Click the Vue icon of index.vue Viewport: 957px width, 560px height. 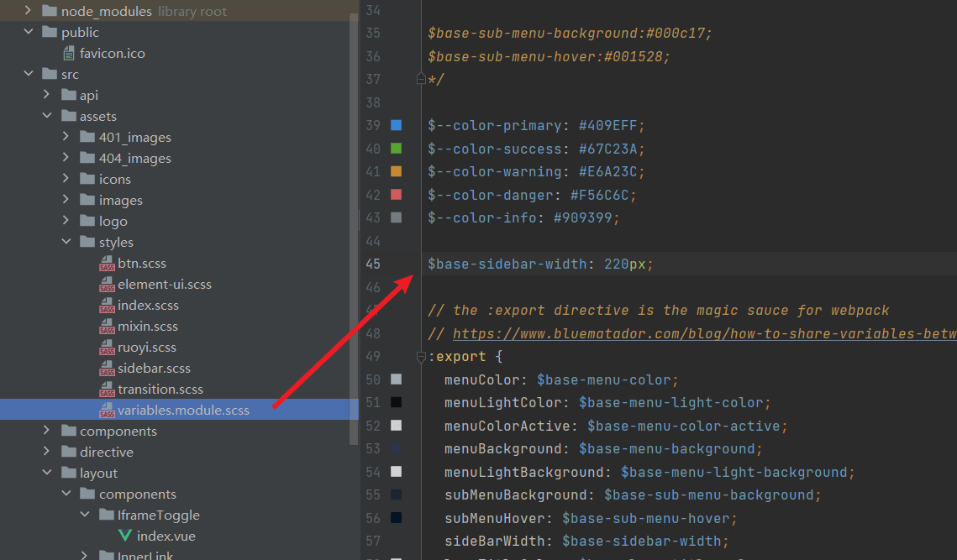[125, 536]
